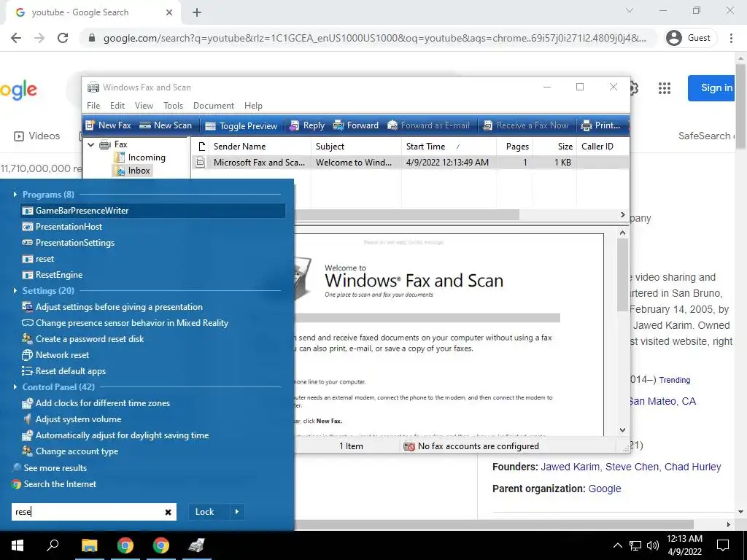
Task: Reload the Chrome page
Action: click(63, 38)
